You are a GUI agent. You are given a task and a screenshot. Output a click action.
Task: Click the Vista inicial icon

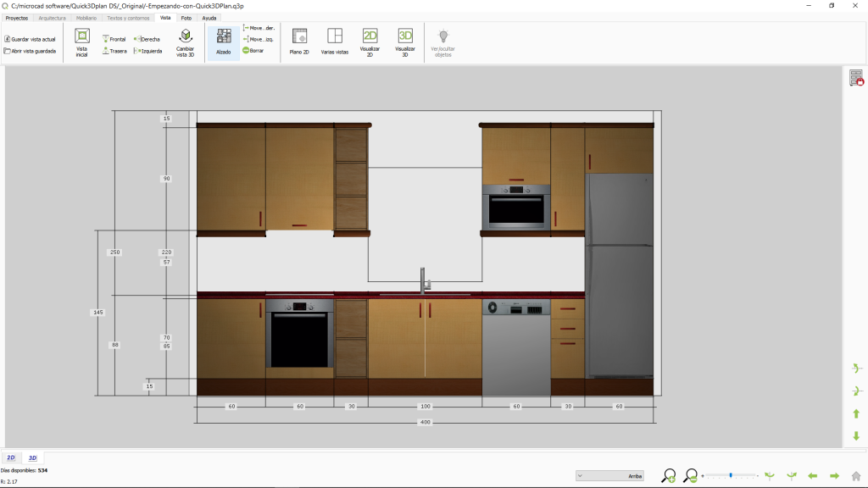click(82, 37)
